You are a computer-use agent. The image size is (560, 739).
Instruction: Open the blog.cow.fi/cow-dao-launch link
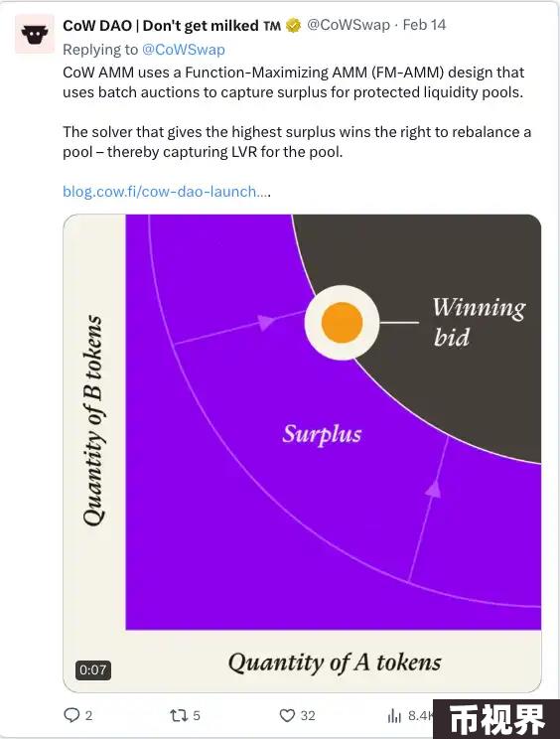click(x=166, y=192)
